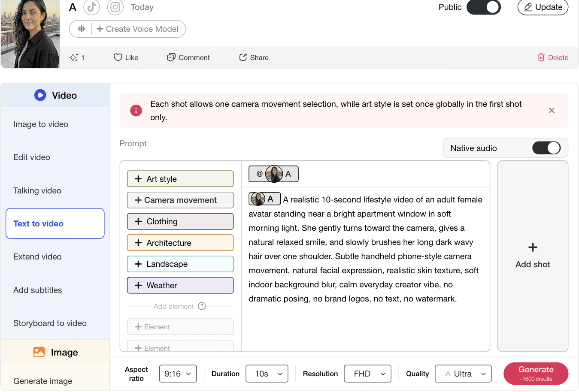Toggle the Native audio switch
This screenshot has width=579, height=392.
coord(546,148)
